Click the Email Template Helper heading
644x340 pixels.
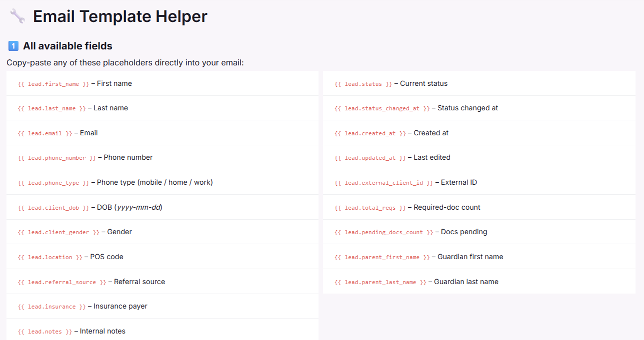120,16
